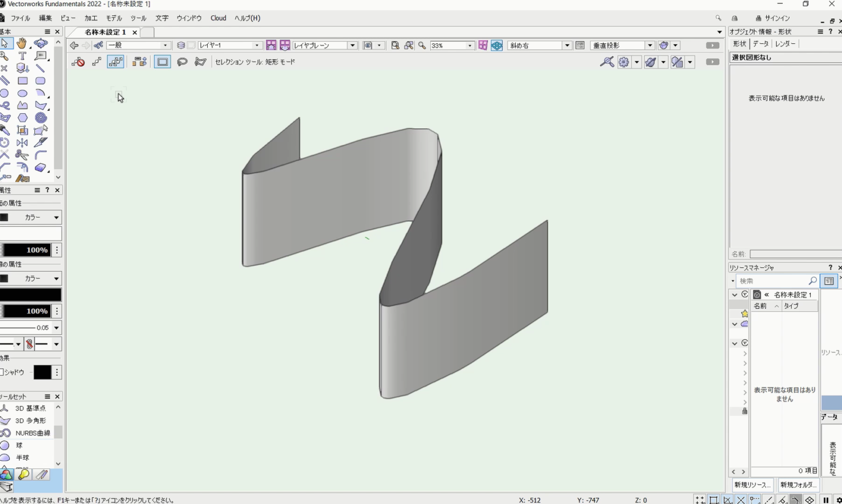842x504 pixels.
Task: Open the NURBS曲線 tool in the tool set
Action: click(34, 432)
